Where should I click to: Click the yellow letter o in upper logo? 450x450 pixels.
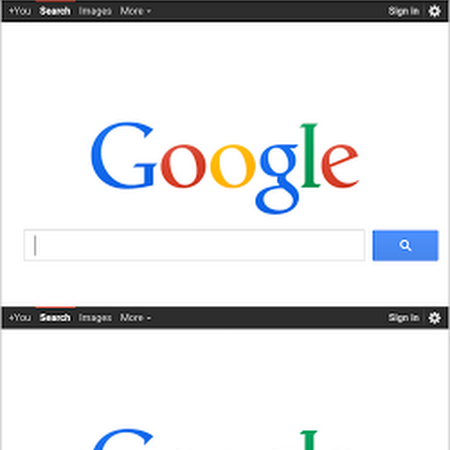pyautogui.click(x=233, y=166)
